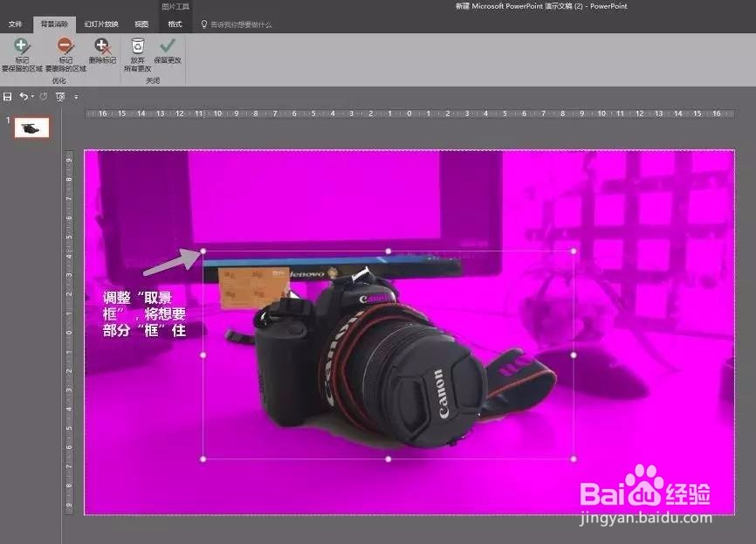Viewport: 756px width, 544px height.
Task: Apply Keep Changes (保留更改) checkmark
Action: pos(168,52)
